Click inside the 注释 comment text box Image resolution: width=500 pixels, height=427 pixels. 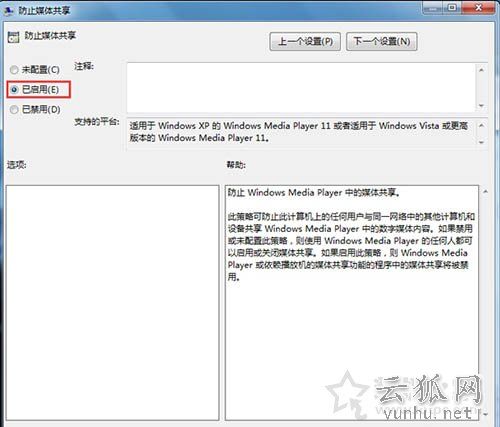click(x=301, y=88)
